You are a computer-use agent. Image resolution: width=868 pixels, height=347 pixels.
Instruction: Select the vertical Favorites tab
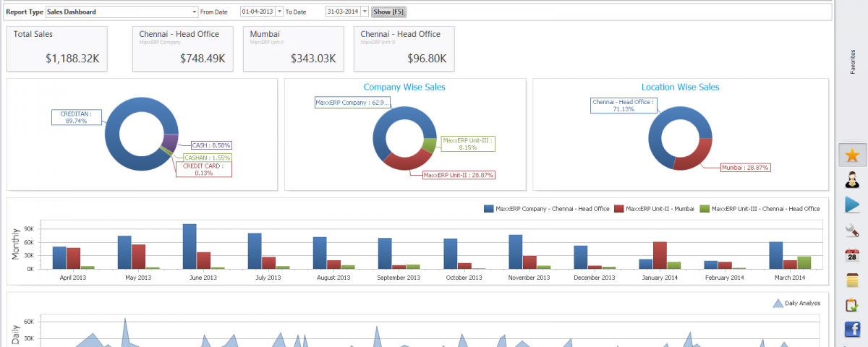tap(853, 61)
